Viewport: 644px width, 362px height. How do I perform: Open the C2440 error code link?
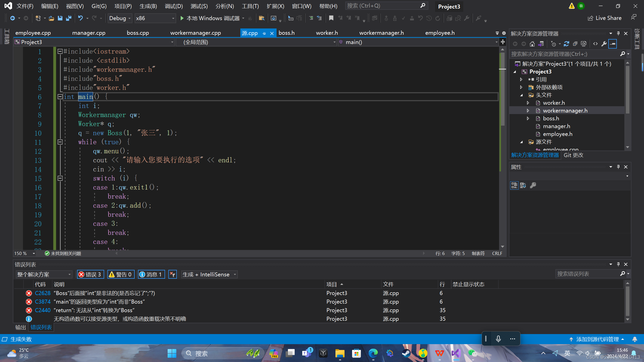coord(43,310)
